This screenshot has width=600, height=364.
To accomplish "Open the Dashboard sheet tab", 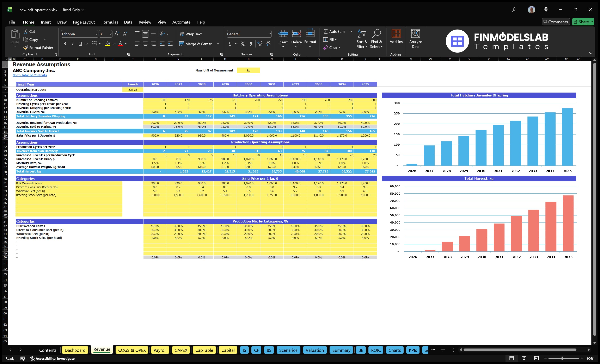I will pyautogui.click(x=75, y=350).
